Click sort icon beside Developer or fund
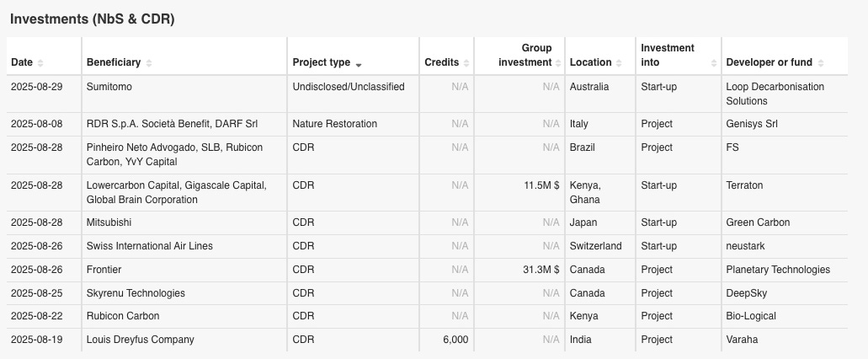868x359 pixels. (821, 63)
